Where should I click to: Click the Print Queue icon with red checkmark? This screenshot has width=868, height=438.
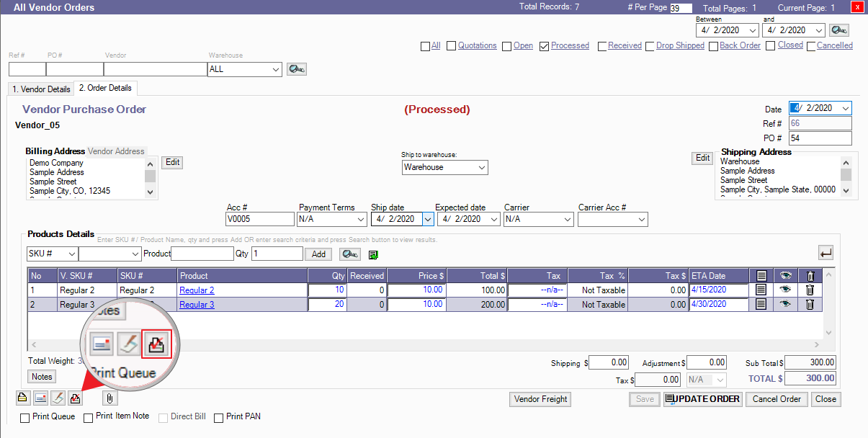click(76, 398)
